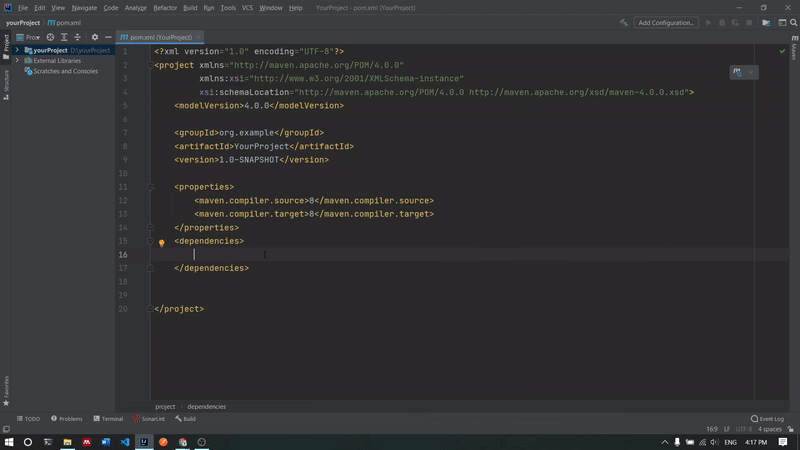Open the Problems tool window

click(66, 419)
